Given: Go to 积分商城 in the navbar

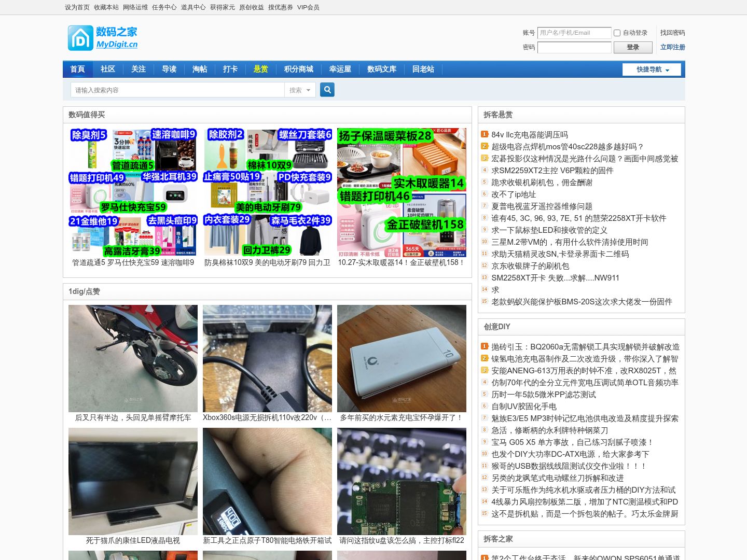Looking at the screenshot, I should click(x=299, y=69).
